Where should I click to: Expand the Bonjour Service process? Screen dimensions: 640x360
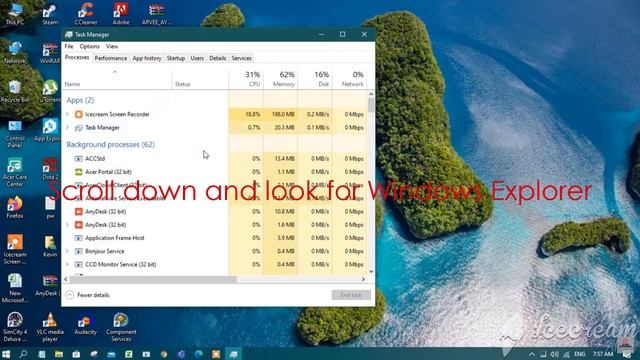[x=68, y=251]
